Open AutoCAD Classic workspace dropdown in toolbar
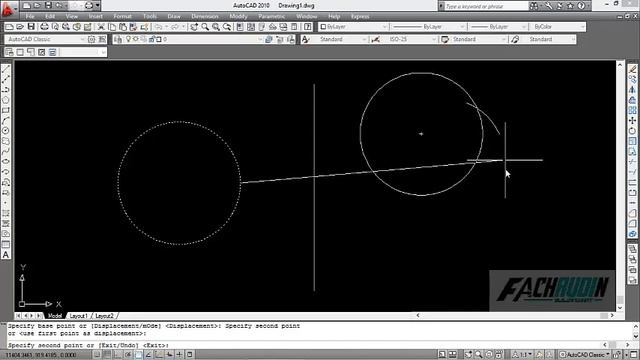640x360 pixels. point(45,39)
